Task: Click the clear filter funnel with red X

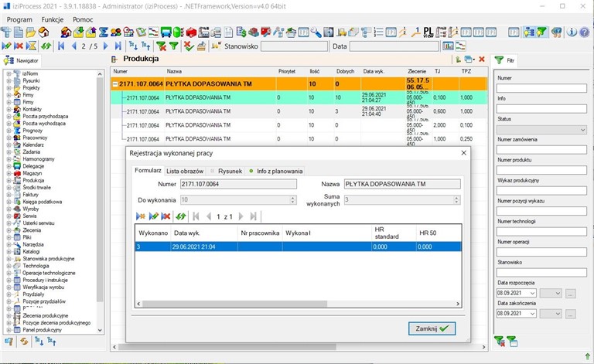Action: pos(162,46)
